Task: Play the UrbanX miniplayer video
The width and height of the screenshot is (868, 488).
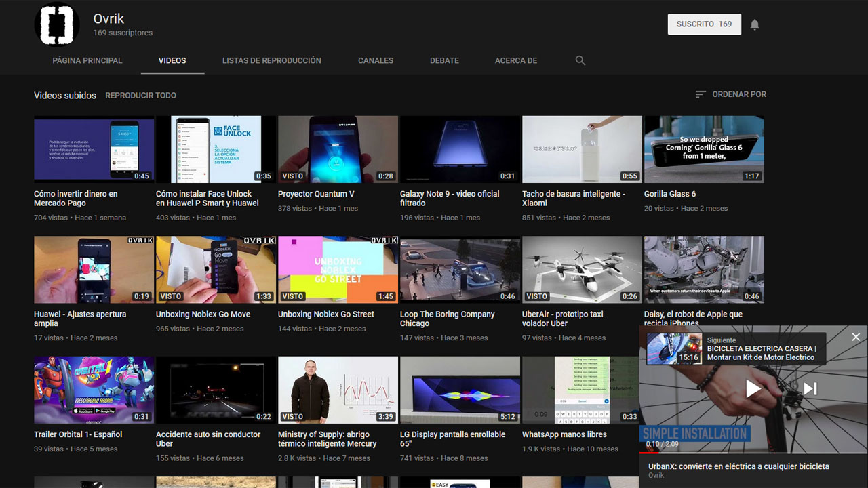Action: click(x=753, y=388)
